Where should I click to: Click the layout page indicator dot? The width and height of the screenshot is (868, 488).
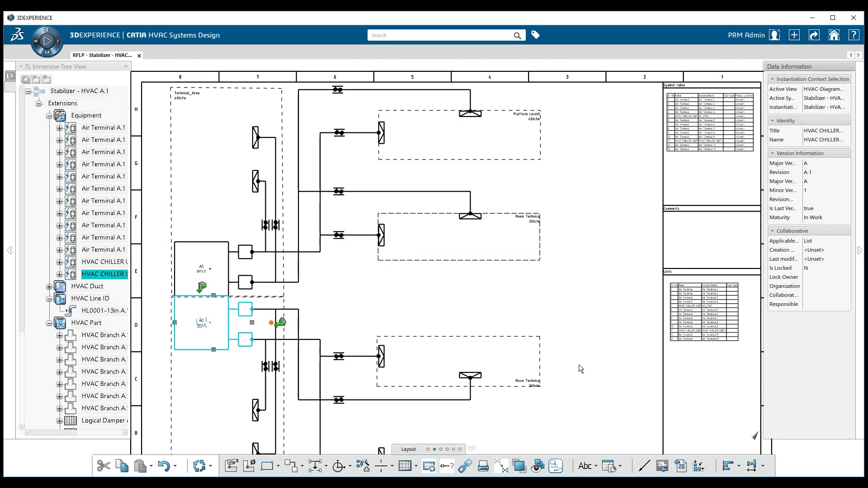434,449
